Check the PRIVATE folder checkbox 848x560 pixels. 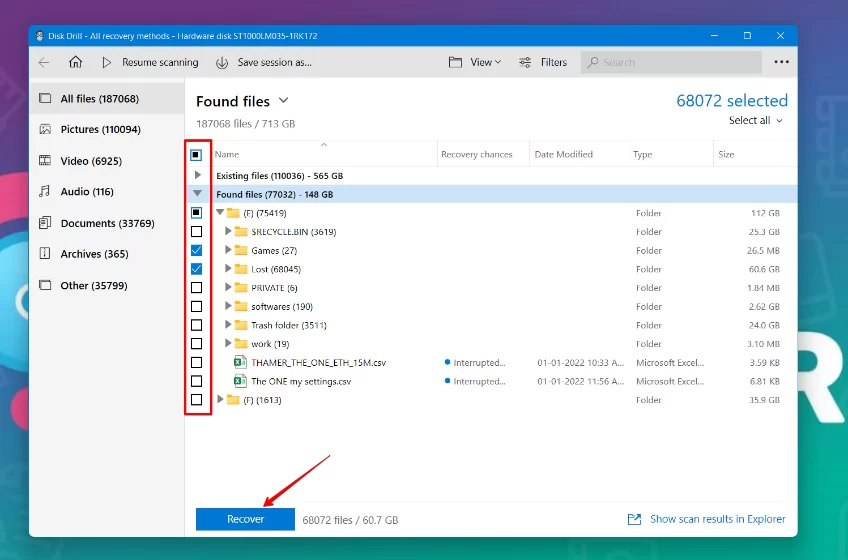[x=196, y=288]
